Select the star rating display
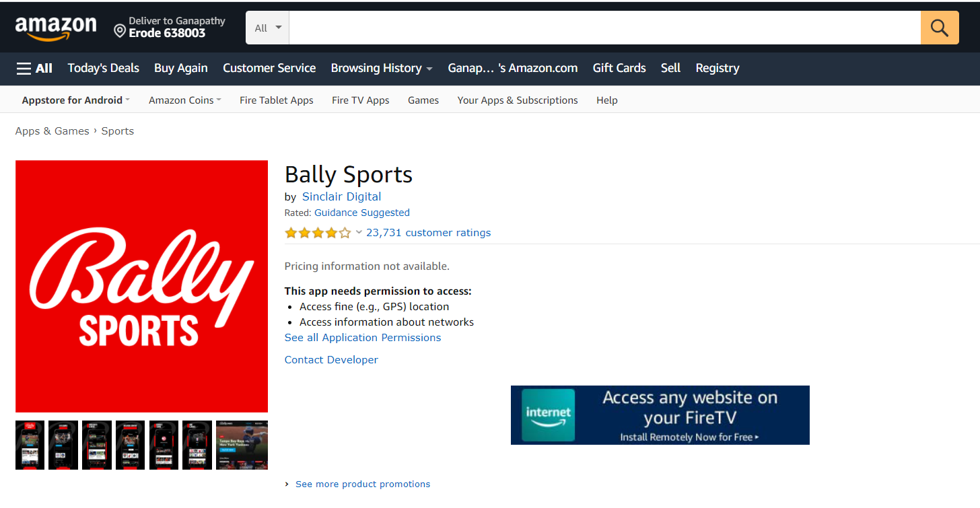The height and width of the screenshot is (508, 980). (317, 232)
